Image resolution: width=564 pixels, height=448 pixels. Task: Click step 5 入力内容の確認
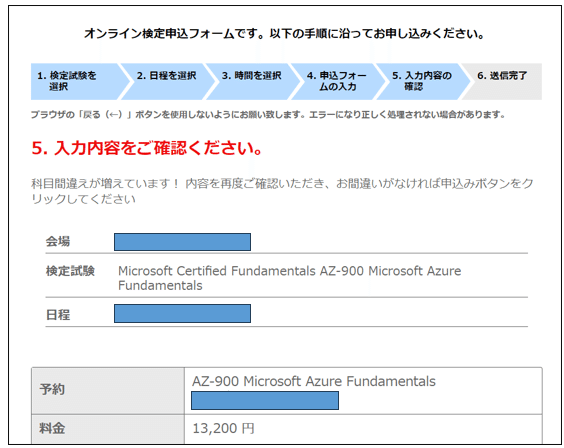point(422,82)
